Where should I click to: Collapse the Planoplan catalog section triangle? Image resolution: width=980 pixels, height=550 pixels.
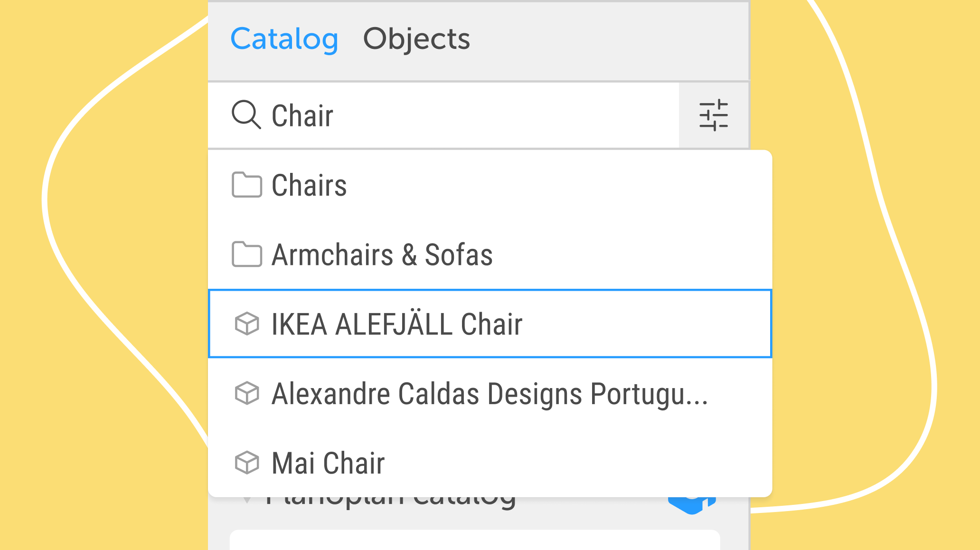[x=247, y=500]
